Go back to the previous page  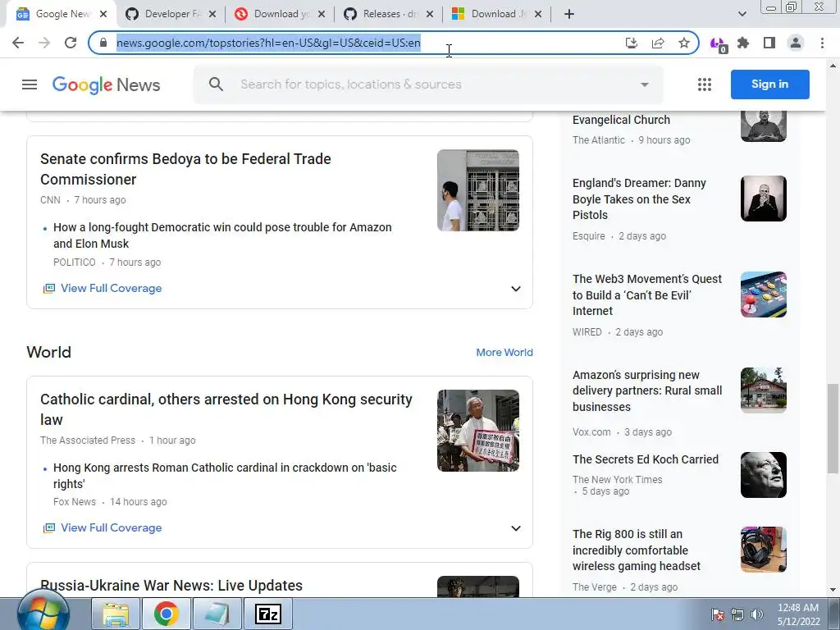click(x=18, y=43)
